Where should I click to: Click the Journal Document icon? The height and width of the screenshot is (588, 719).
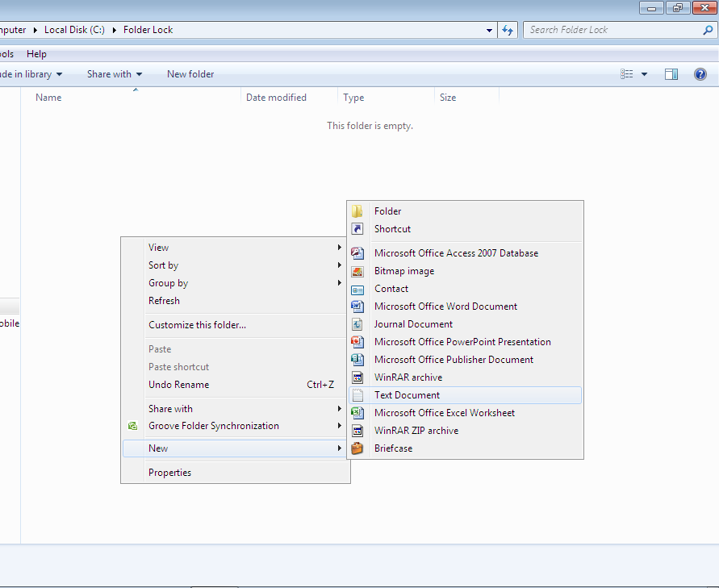pos(357,324)
